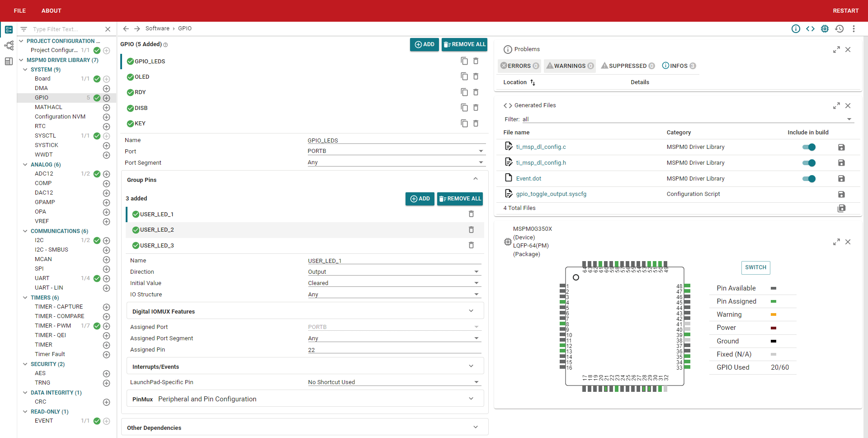Image resolution: width=868 pixels, height=438 pixels.
Task: Click RESTART in the top bar
Action: tap(846, 11)
